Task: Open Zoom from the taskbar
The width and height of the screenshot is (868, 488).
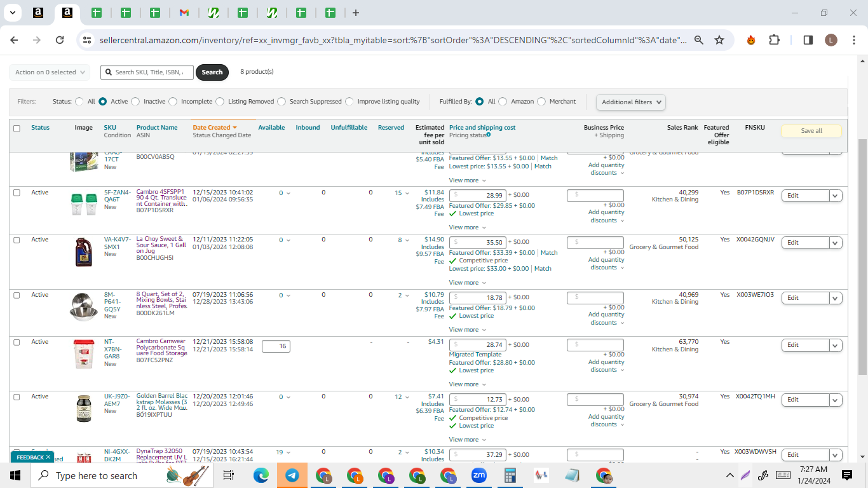Action: [478, 475]
